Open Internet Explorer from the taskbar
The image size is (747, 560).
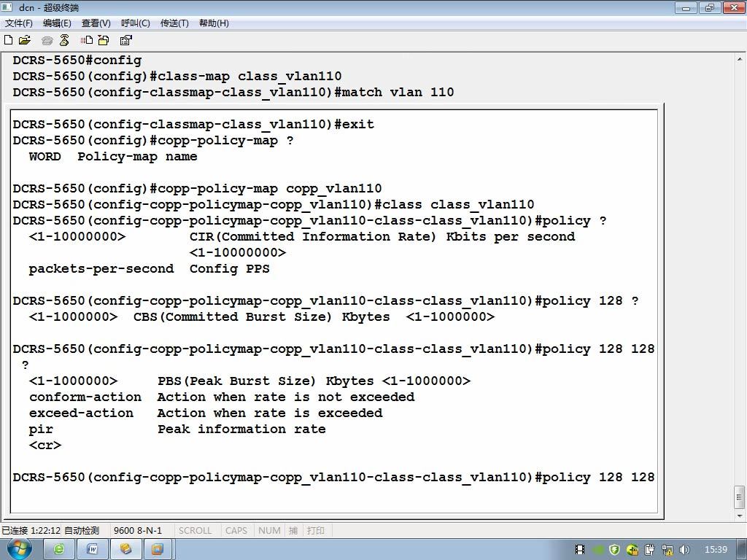[x=59, y=549]
